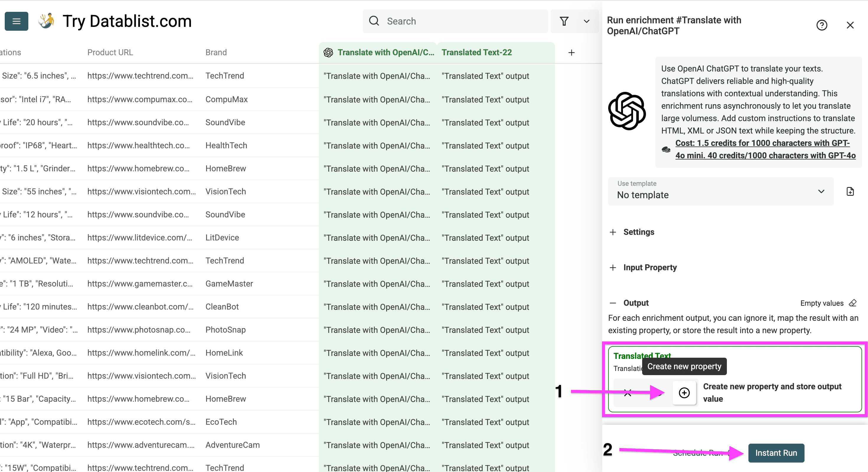Click the template file icon beside No template

(x=850, y=191)
